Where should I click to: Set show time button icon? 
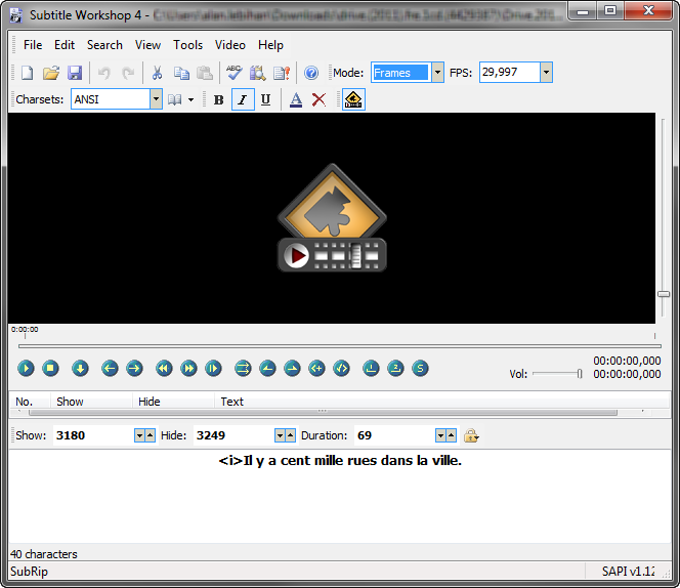[x=268, y=369]
